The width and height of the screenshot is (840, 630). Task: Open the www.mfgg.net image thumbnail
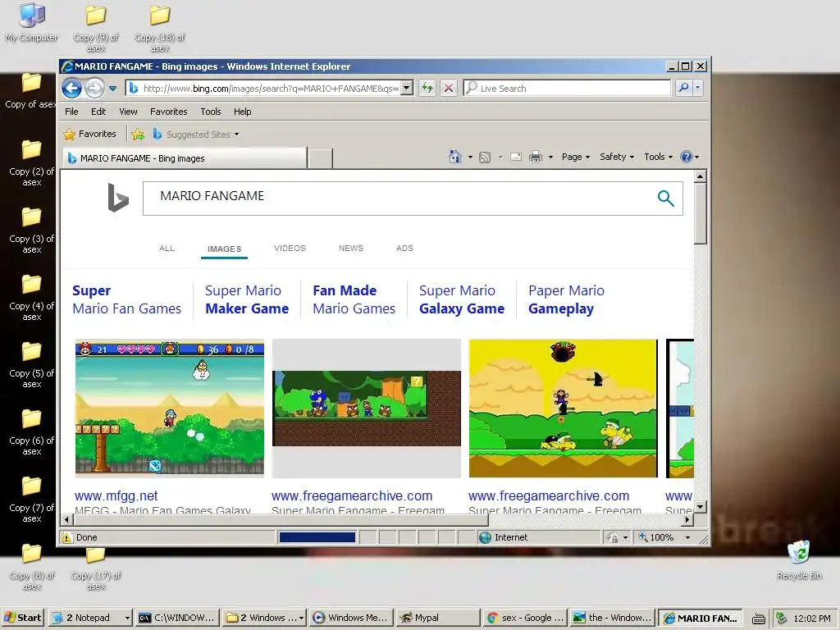[169, 409]
